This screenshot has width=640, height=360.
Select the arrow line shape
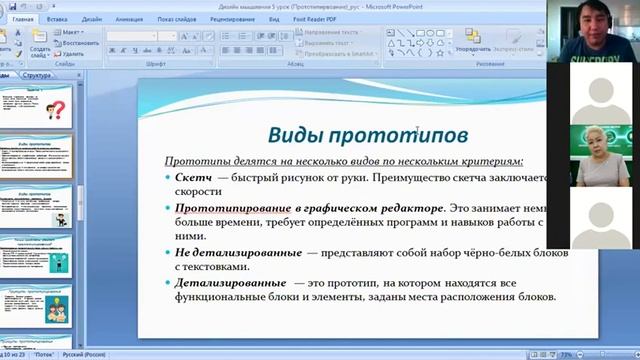pos(411,33)
